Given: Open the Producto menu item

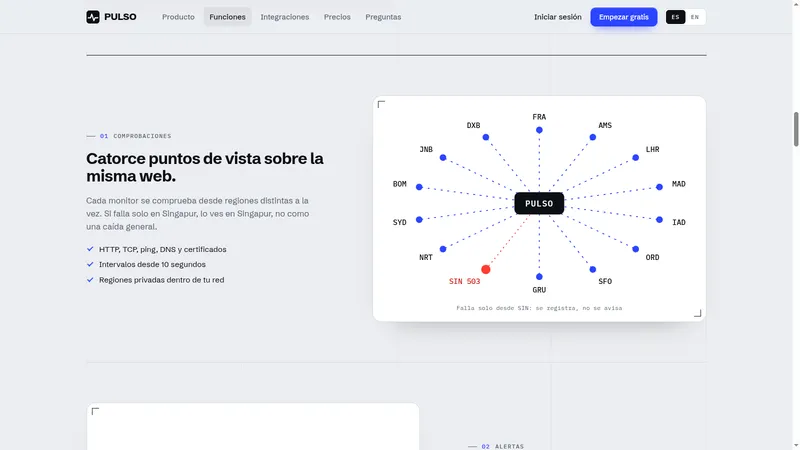Looking at the screenshot, I should [178, 17].
